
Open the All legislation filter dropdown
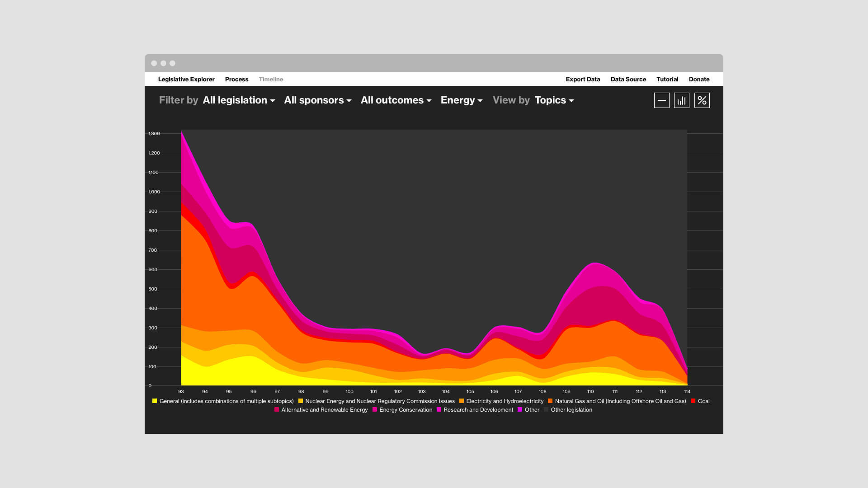point(239,100)
